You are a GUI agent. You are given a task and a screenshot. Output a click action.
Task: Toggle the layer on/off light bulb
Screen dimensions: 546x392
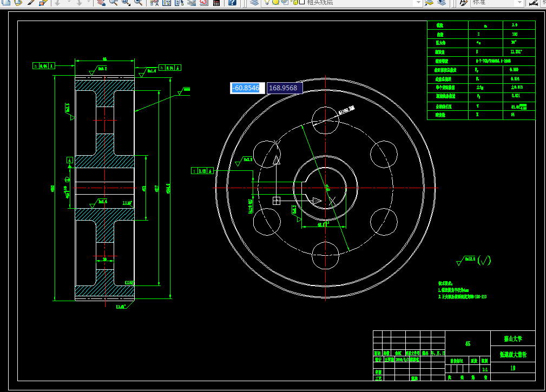point(267,2)
